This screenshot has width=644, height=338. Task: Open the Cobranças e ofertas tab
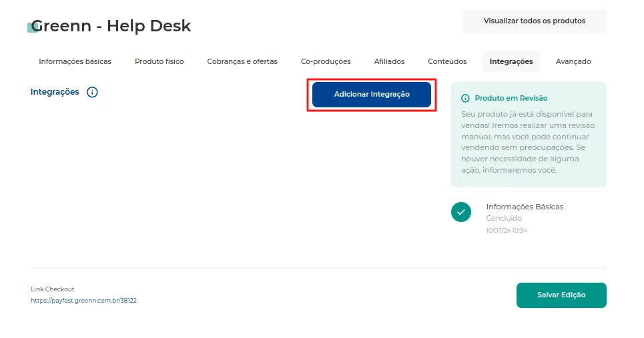242,61
